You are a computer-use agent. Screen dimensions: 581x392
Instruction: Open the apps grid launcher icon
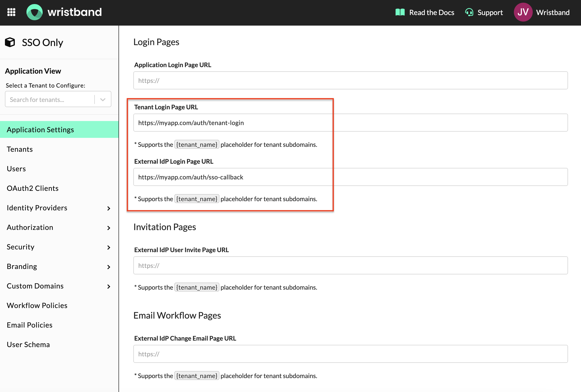click(11, 12)
